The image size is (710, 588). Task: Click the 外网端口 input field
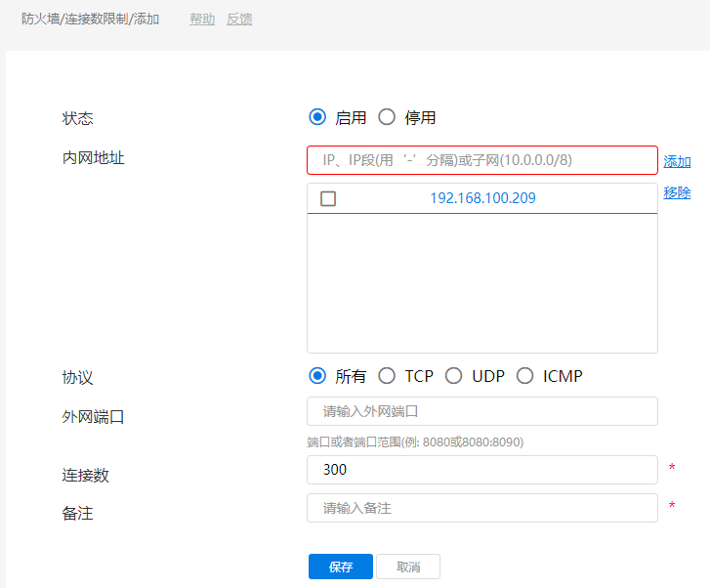481,411
